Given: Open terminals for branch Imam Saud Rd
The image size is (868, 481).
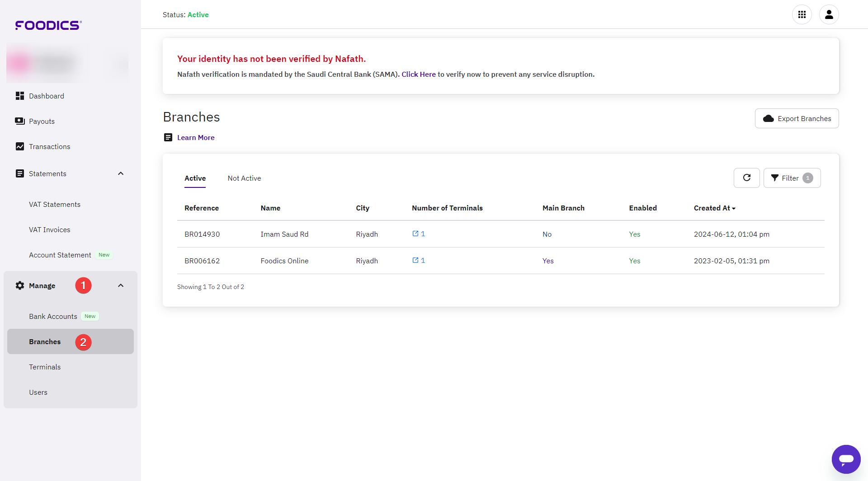Looking at the screenshot, I should pos(418,233).
